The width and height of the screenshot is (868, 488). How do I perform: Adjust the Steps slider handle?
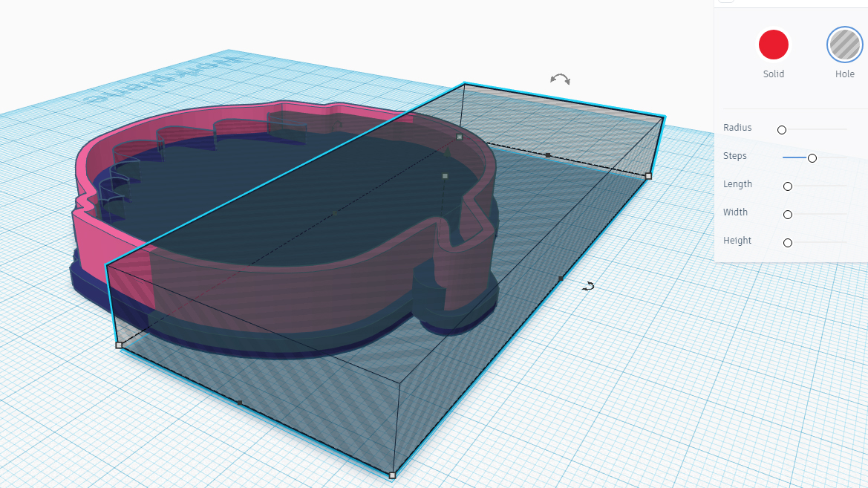[812, 158]
